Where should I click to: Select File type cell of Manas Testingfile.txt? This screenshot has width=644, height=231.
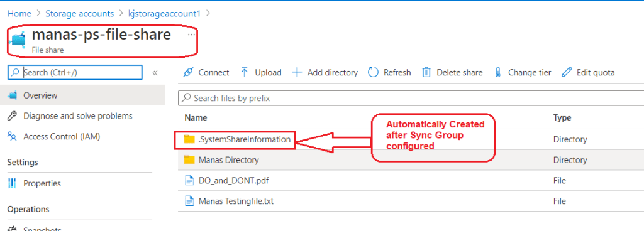click(559, 201)
